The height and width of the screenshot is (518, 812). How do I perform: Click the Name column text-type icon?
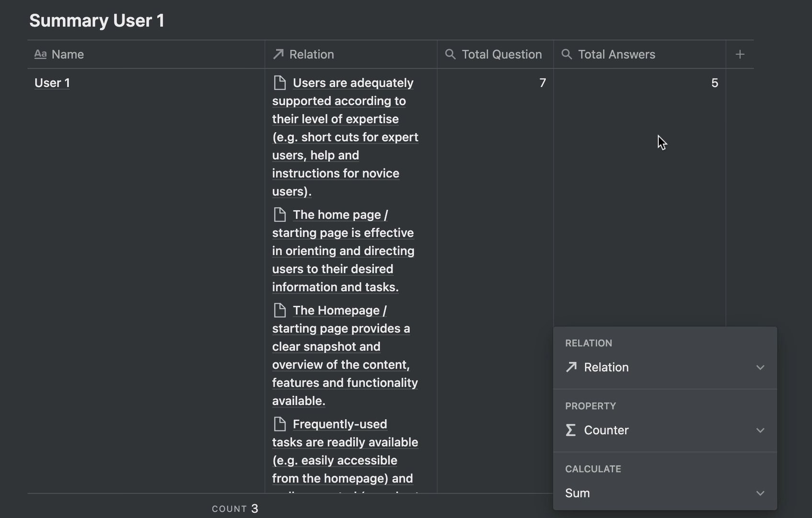40,55
